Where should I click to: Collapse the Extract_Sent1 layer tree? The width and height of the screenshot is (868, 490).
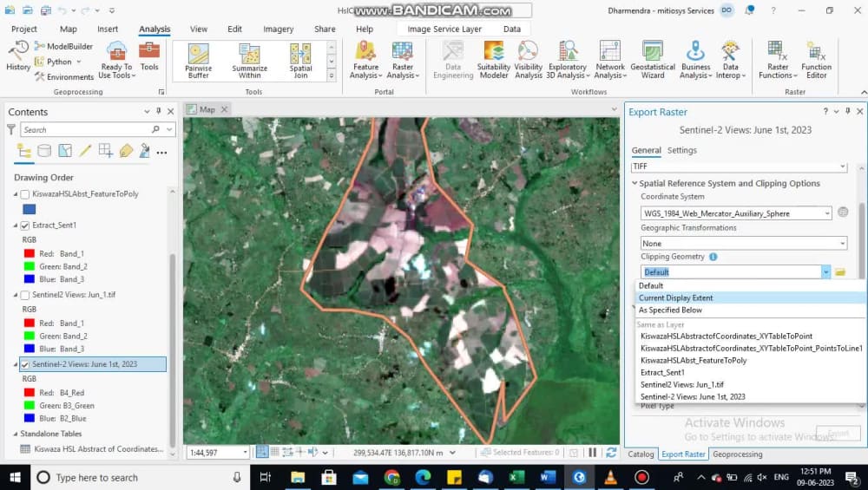pyautogui.click(x=16, y=225)
